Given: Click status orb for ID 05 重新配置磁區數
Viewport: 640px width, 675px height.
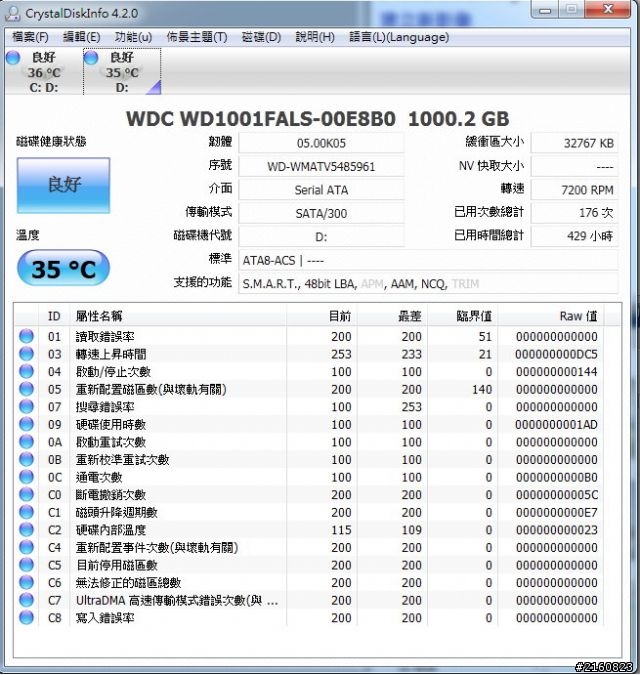Looking at the screenshot, I should [x=26, y=389].
